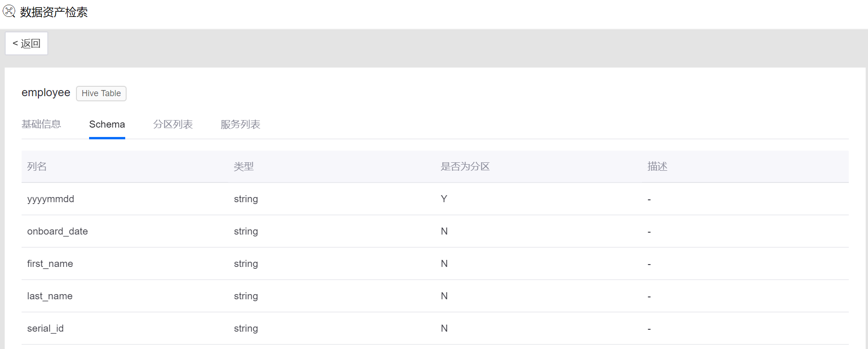Image resolution: width=868 pixels, height=349 pixels.
Task: Select the yyyymmdd column row
Action: pyautogui.click(x=51, y=199)
